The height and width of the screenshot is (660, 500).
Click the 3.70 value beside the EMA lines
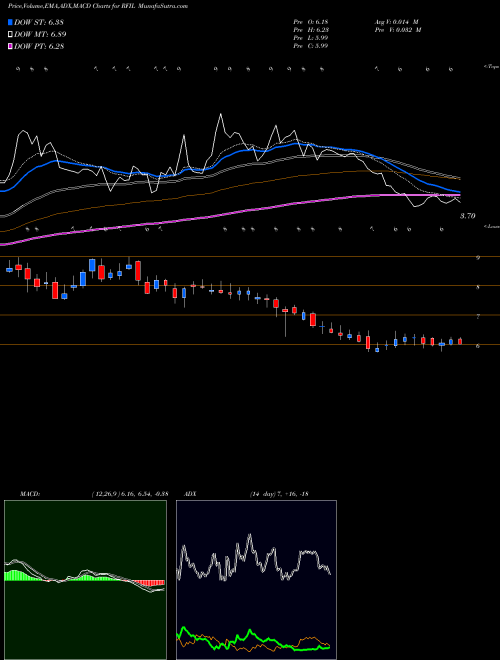click(x=467, y=216)
